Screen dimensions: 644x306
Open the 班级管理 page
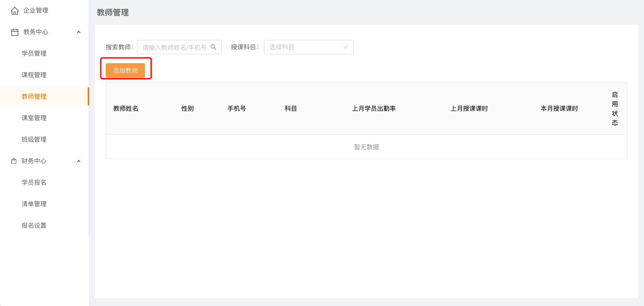click(34, 139)
